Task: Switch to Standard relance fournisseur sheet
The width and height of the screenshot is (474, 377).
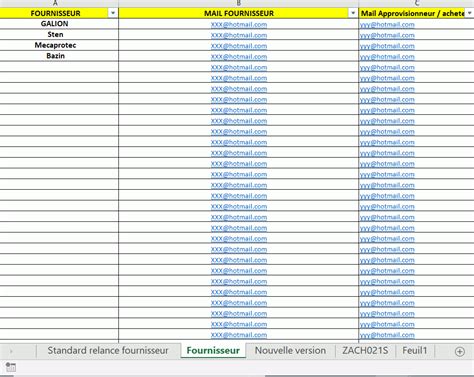Action: pyautogui.click(x=108, y=351)
